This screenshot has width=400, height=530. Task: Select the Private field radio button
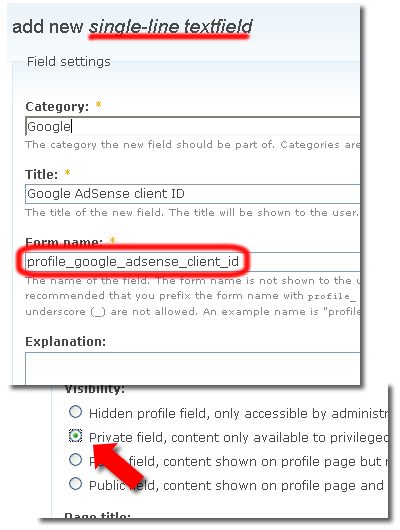point(75,436)
